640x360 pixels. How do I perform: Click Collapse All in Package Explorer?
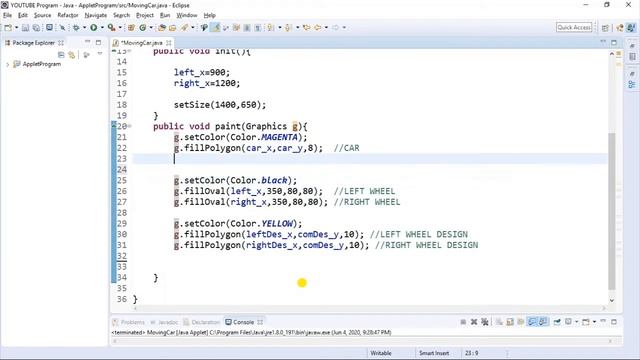(61, 54)
